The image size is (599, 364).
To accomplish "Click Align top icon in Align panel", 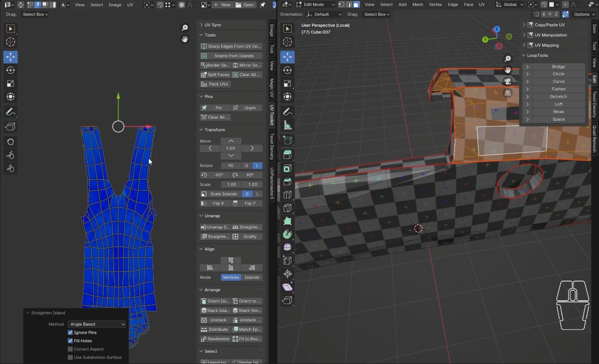I will [x=231, y=260].
